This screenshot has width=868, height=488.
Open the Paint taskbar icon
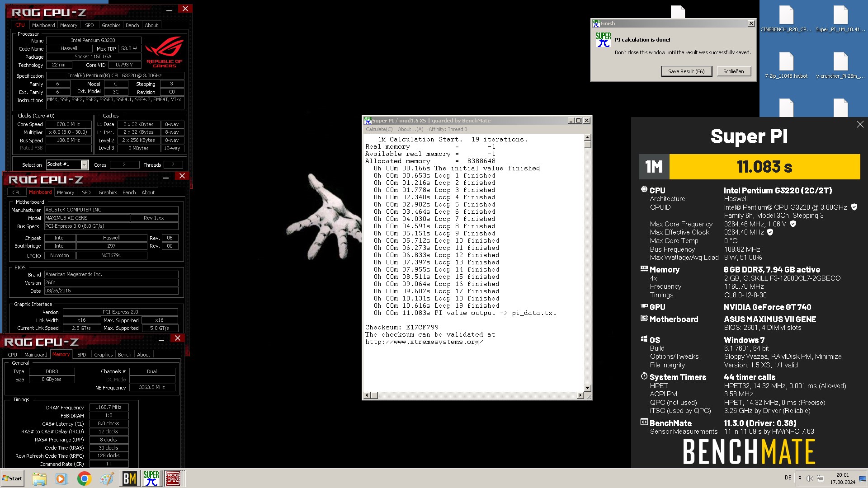pos(107,479)
